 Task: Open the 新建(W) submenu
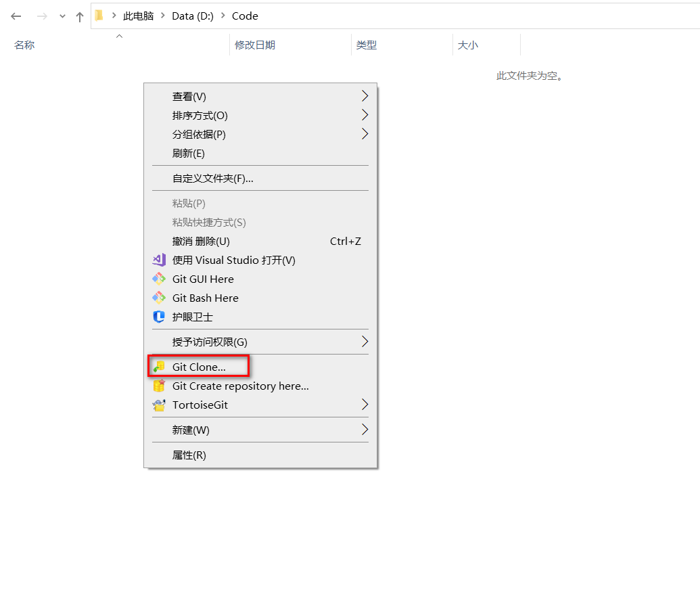[x=260, y=430]
